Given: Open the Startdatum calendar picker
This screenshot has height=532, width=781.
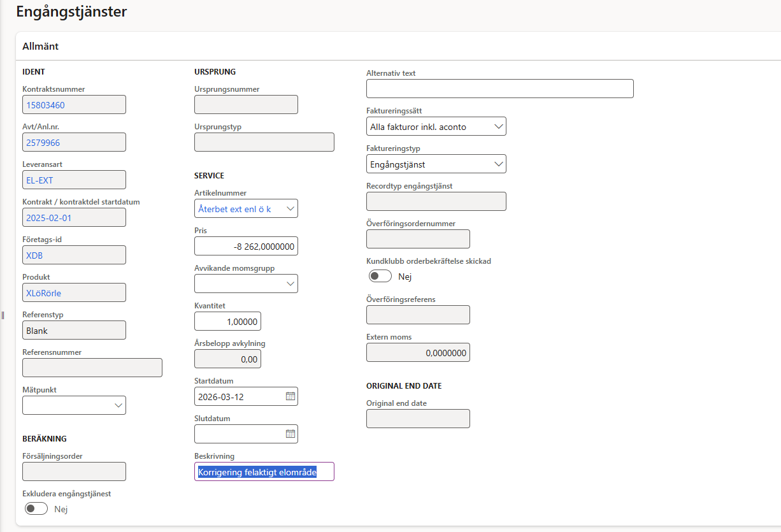Looking at the screenshot, I should pyautogui.click(x=290, y=396).
